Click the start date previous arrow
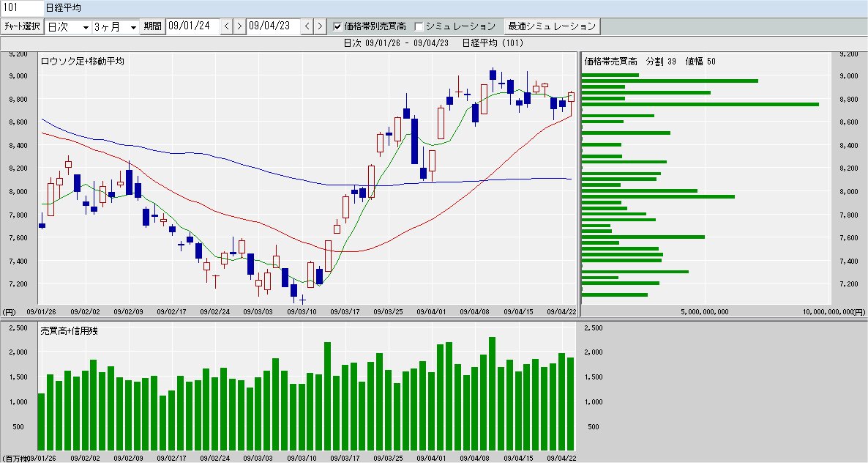 (x=226, y=26)
